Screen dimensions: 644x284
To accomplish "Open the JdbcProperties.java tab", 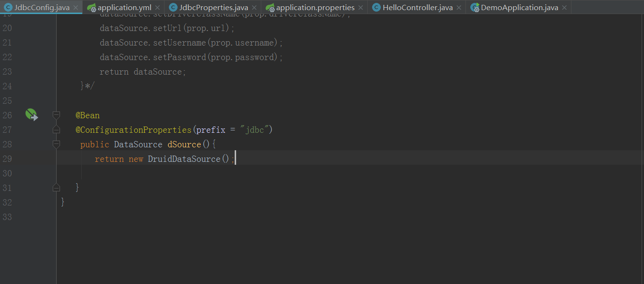I will click(x=213, y=7).
